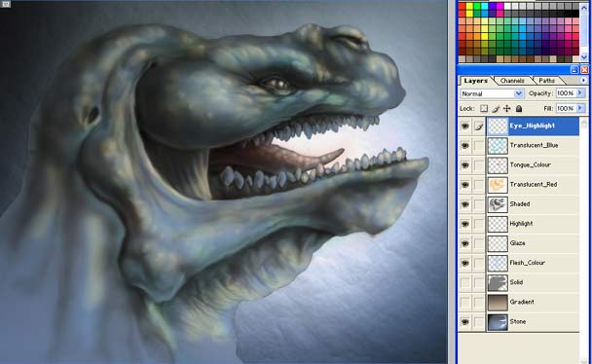Click paintbrush indicator beside Eye_Highlight layer
This screenshot has height=364, width=592.
[479, 126]
